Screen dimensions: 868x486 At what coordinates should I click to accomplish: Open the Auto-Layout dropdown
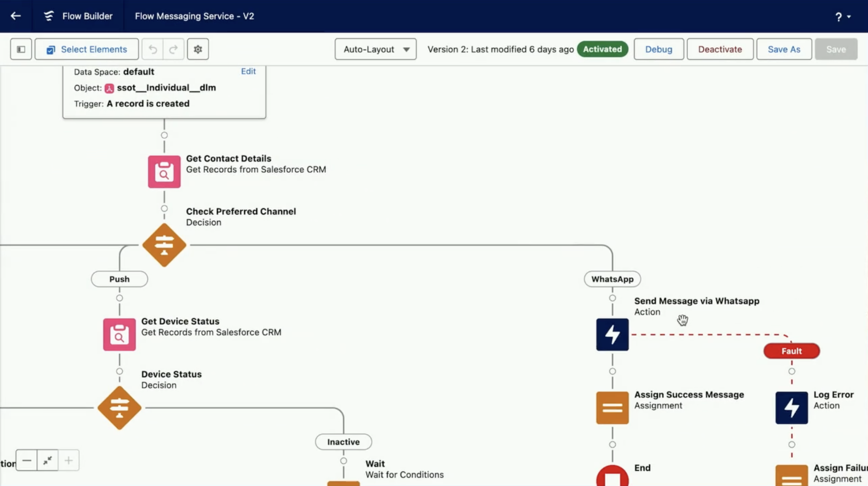[x=376, y=49]
